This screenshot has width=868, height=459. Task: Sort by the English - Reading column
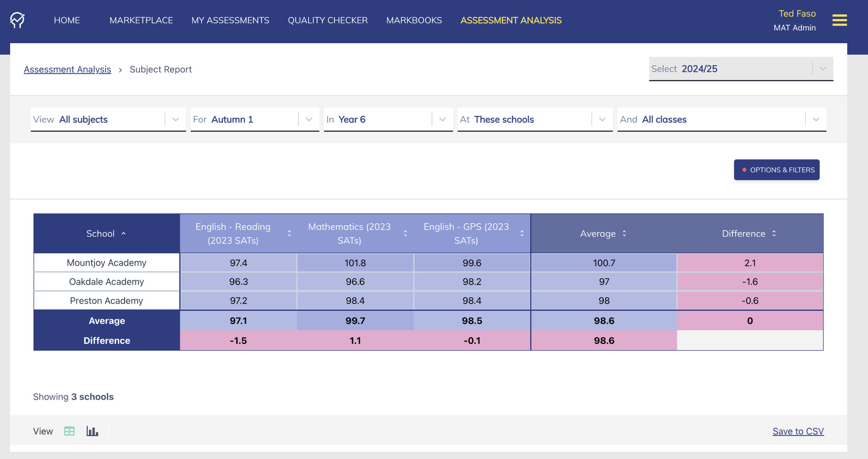tap(289, 233)
